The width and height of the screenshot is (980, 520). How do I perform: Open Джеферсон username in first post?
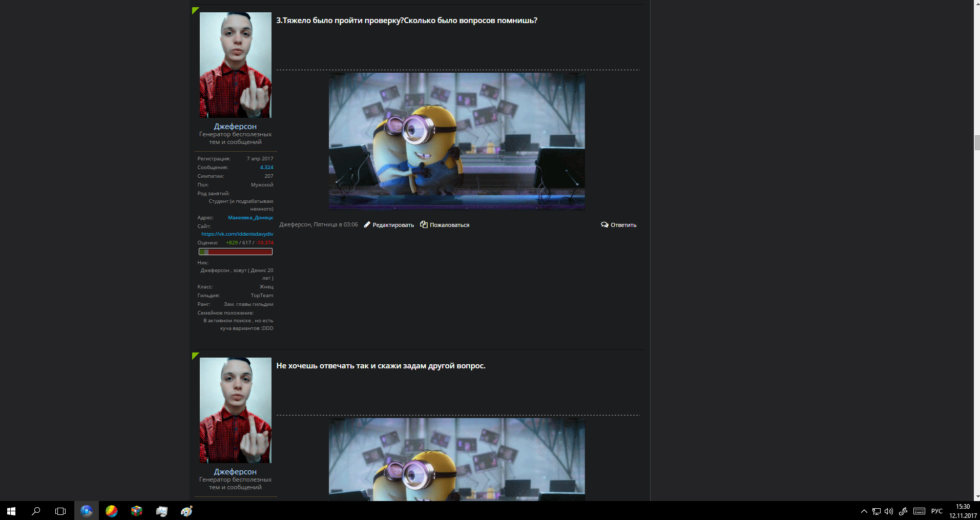click(x=235, y=126)
